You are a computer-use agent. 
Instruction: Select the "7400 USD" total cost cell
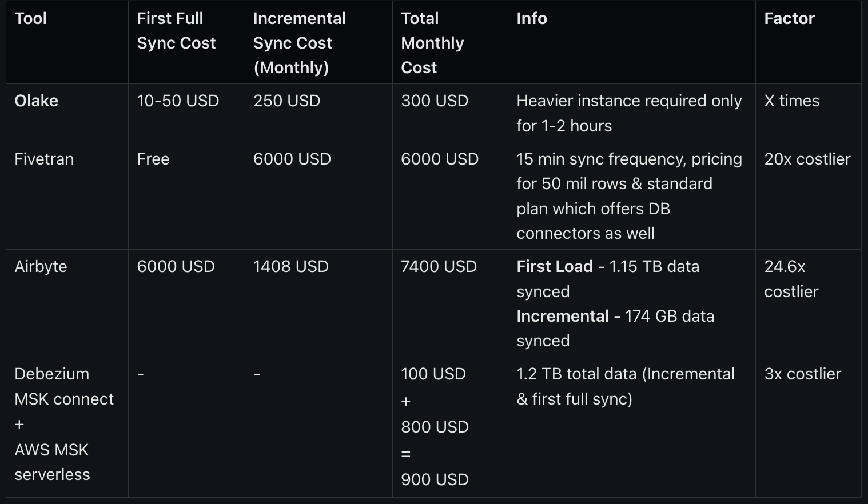(x=439, y=267)
